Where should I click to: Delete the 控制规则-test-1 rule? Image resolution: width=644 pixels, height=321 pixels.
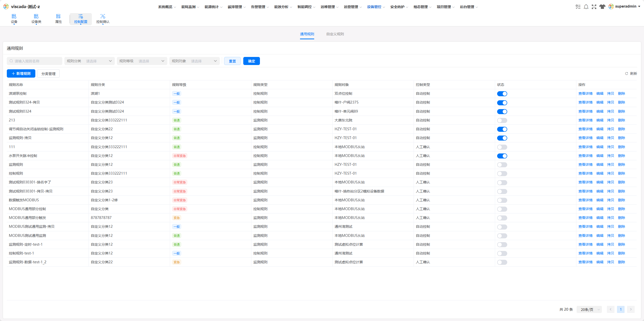(621, 253)
